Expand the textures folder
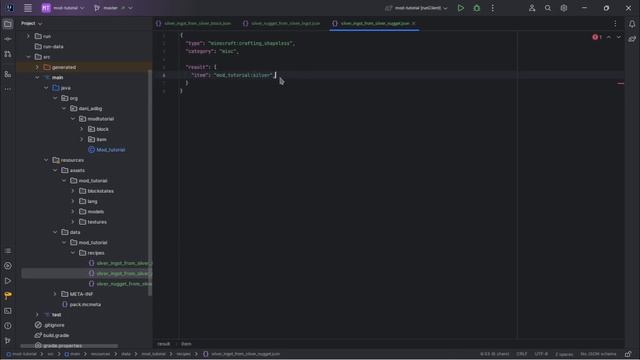640x360 pixels. [x=73, y=222]
